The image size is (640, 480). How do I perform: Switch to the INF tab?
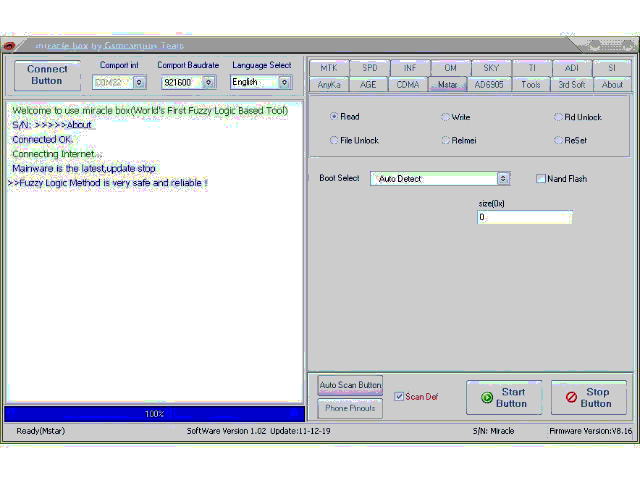pyautogui.click(x=410, y=68)
